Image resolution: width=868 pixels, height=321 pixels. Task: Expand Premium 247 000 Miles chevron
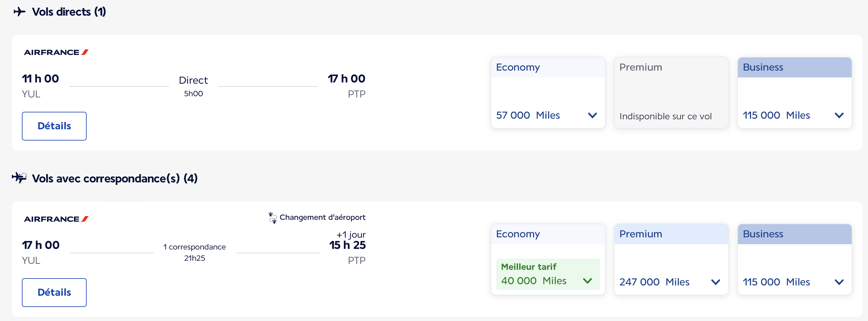click(716, 282)
